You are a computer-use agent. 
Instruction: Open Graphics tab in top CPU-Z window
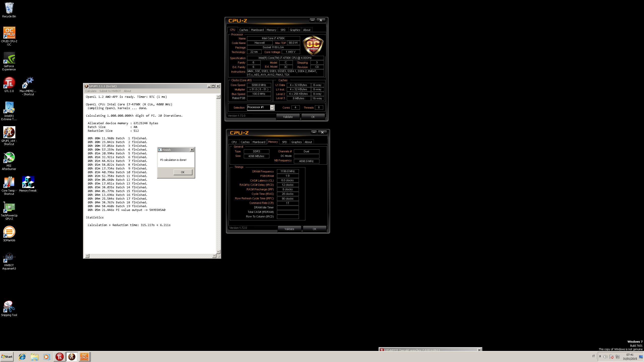tap(295, 30)
